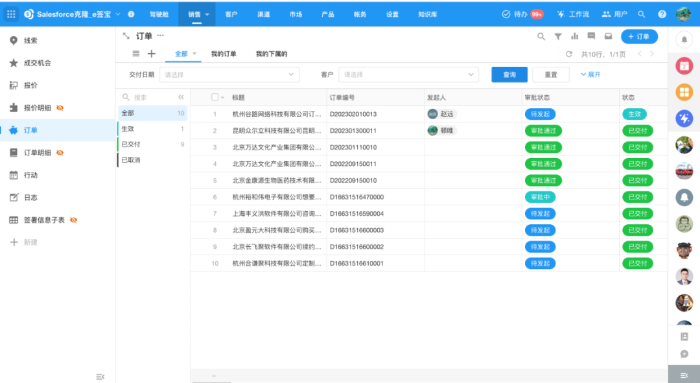Click the inbox tray icon
Screen dimensions: 700x383
pos(608,36)
